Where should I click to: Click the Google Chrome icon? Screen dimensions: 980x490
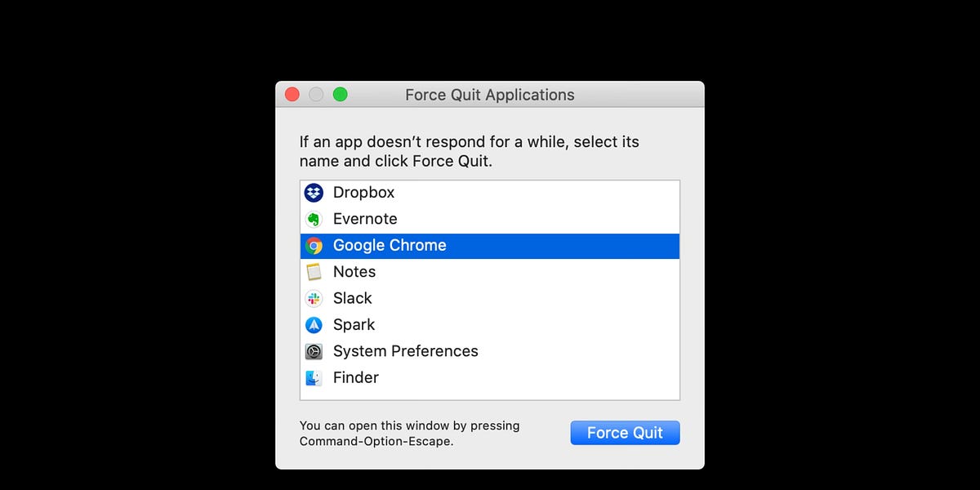point(314,246)
